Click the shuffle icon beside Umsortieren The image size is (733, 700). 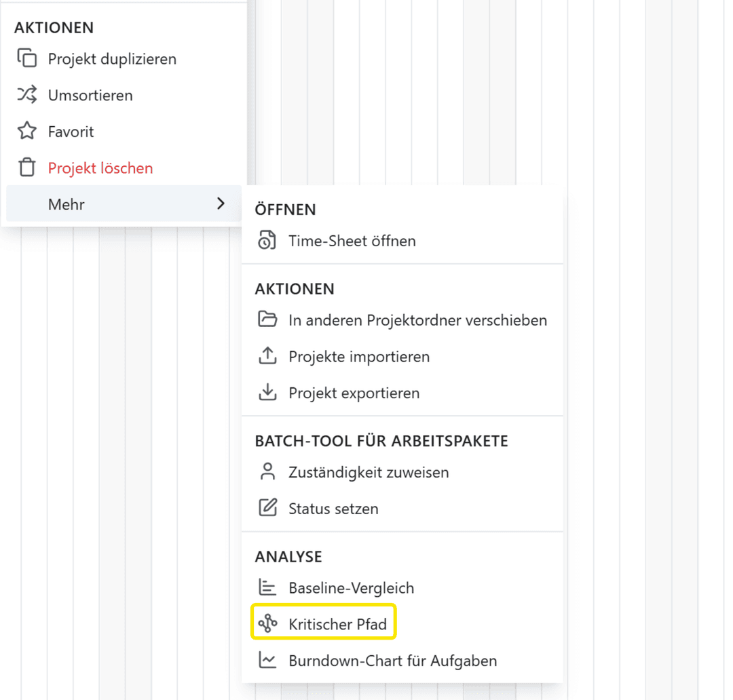pos(27,95)
